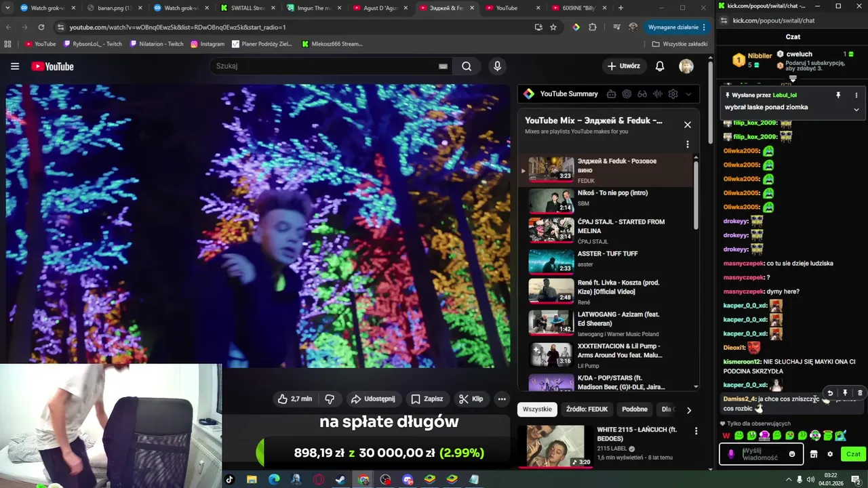Open Chrome extensions puzzle icon
The height and width of the screenshot is (488, 868).
[x=593, y=27]
